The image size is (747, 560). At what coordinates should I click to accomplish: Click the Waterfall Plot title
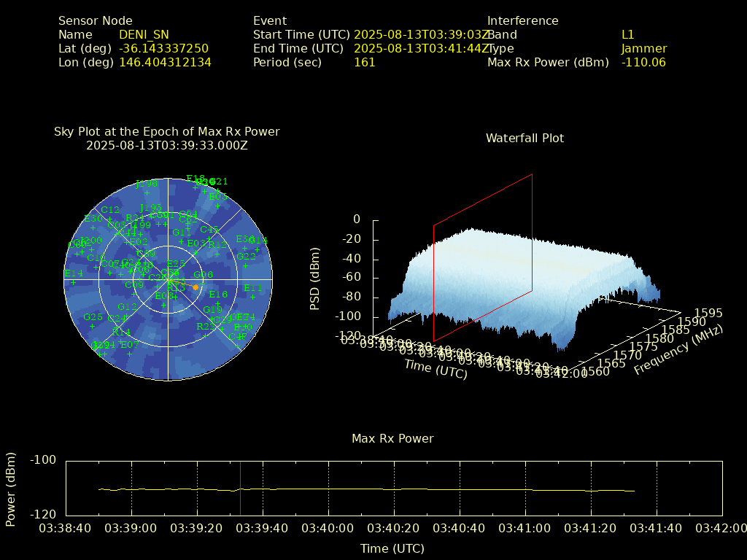[525, 138]
